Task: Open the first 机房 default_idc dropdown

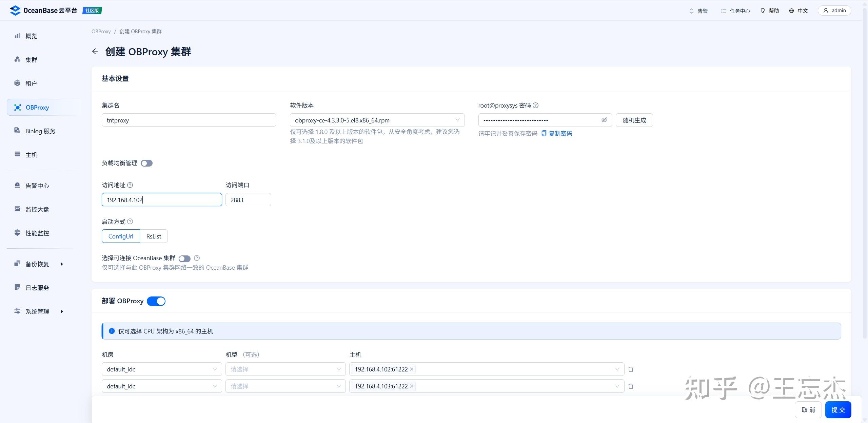Action: tap(161, 369)
